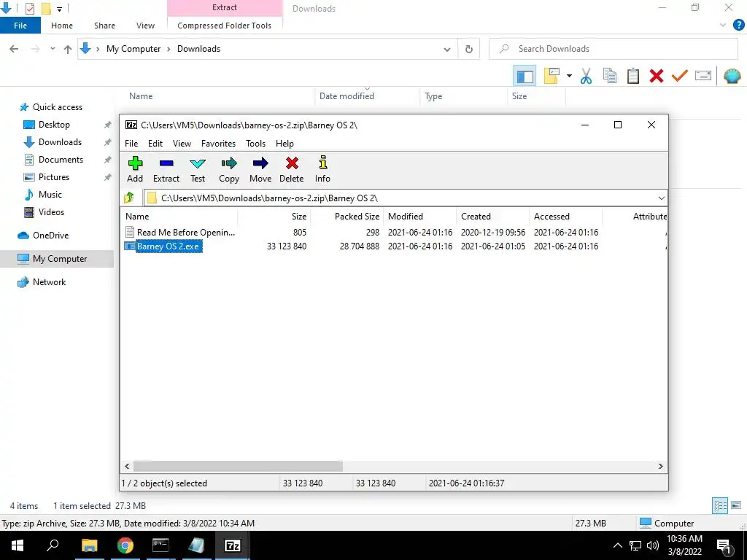Open the 7-Zip File menu

coord(131,144)
